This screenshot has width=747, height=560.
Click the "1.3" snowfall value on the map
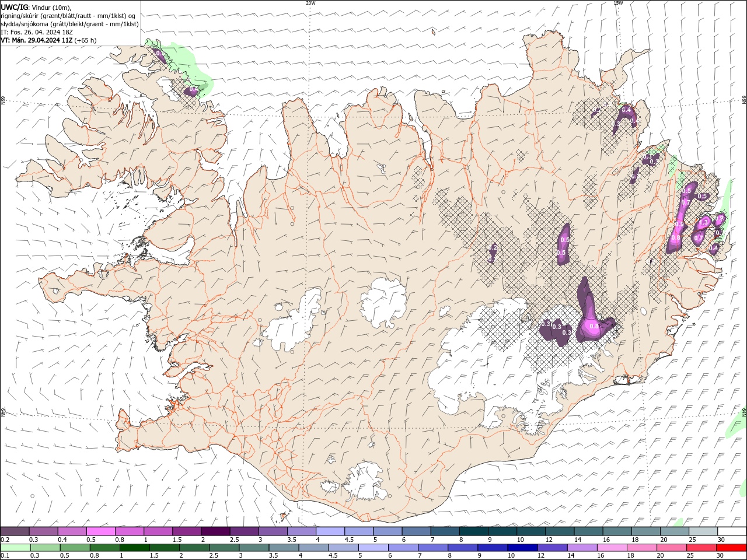(x=703, y=223)
